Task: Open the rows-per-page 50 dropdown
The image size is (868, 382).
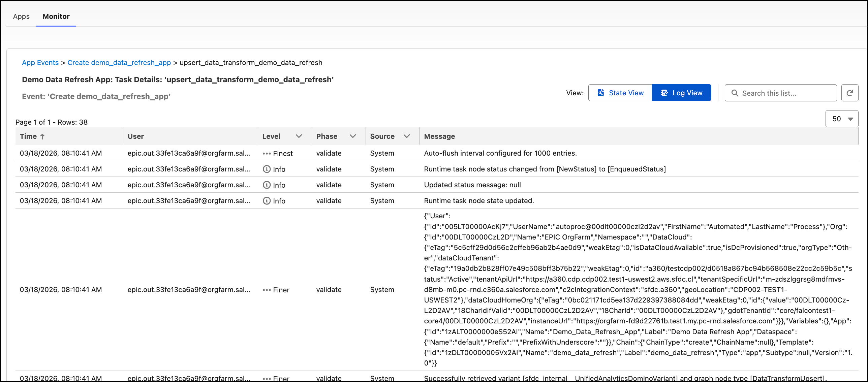Action: click(x=842, y=119)
